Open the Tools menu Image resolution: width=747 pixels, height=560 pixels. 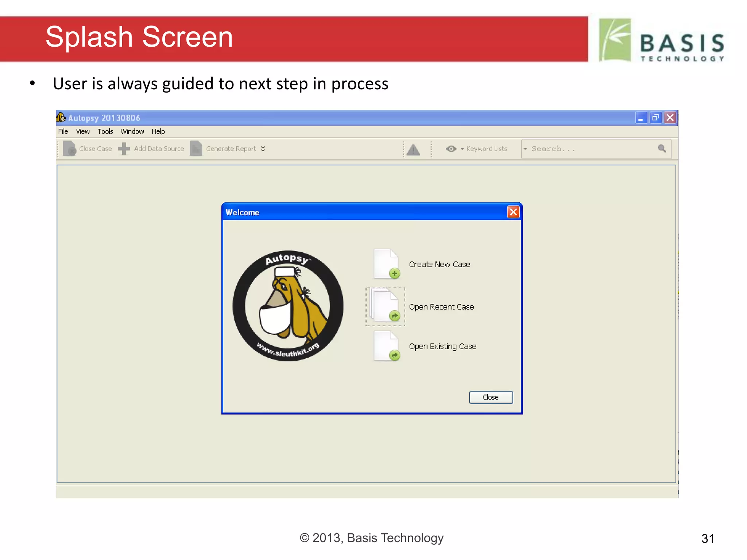tap(105, 131)
